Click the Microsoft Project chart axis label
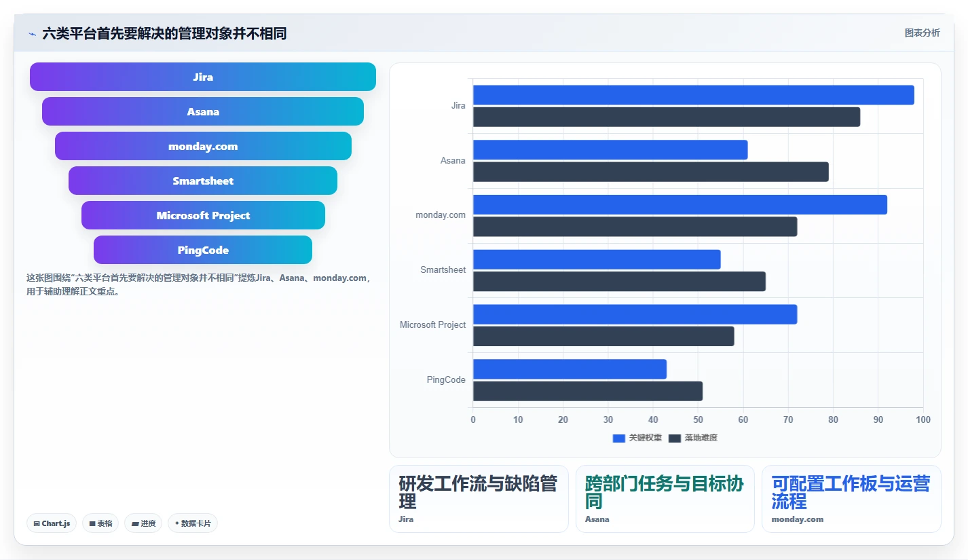This screenshot has width=968, height=560. [433, 325]
